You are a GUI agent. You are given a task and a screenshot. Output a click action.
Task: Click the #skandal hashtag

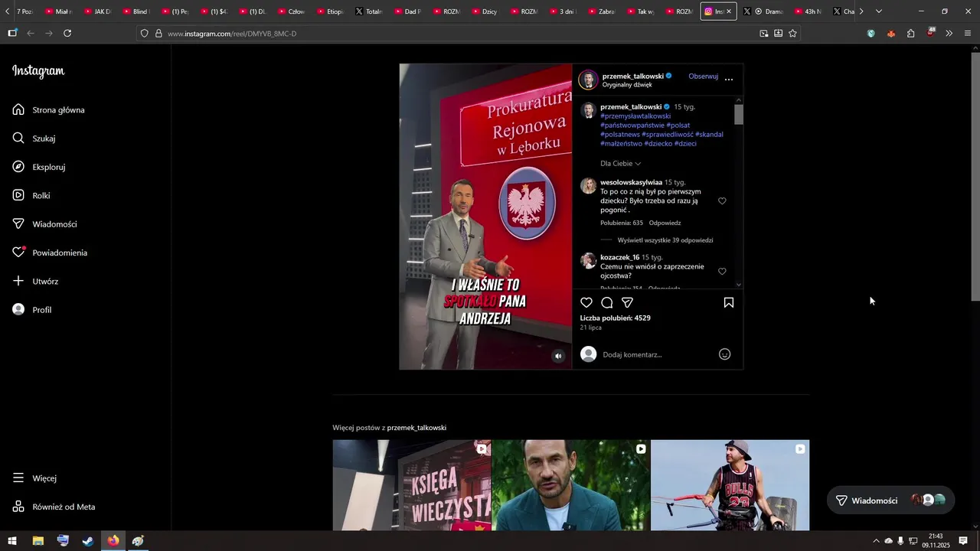(709, 134)
